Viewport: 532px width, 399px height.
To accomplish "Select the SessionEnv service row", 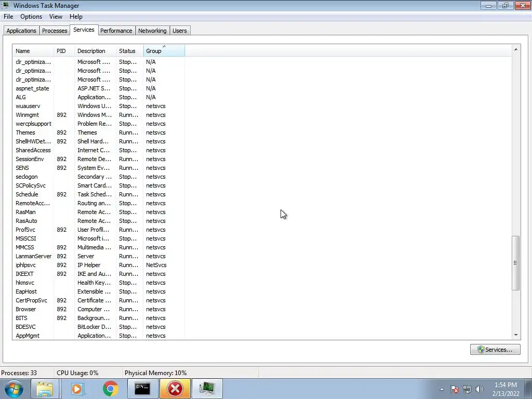I will pyautogui.click(x=98, y=159).
